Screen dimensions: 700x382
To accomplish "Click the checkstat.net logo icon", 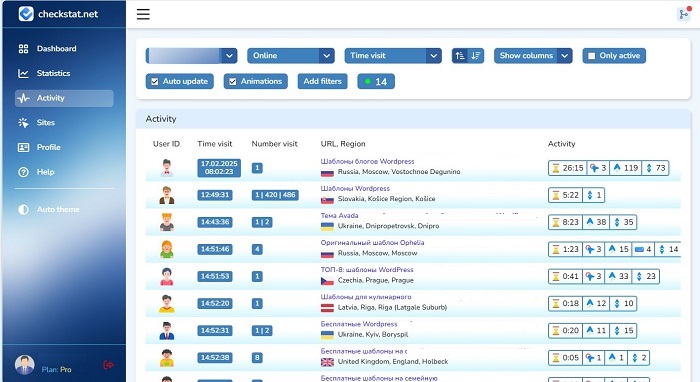I will [x=26, y=14].
